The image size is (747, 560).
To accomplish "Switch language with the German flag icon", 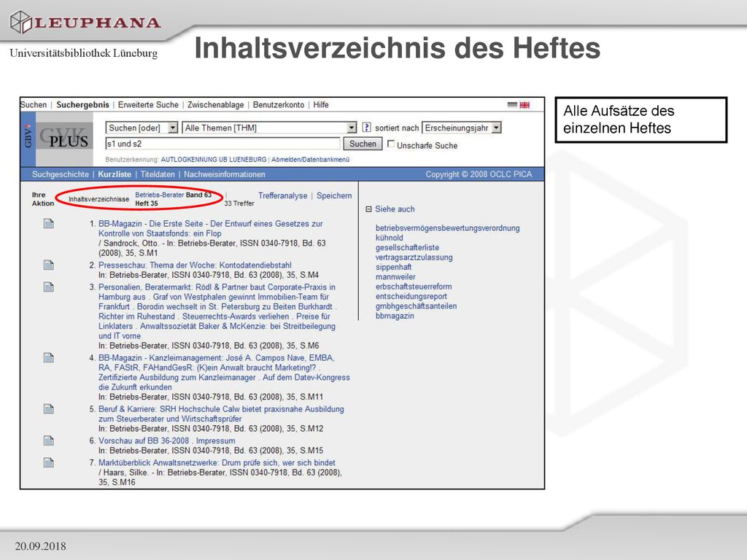I will (512, 105).
